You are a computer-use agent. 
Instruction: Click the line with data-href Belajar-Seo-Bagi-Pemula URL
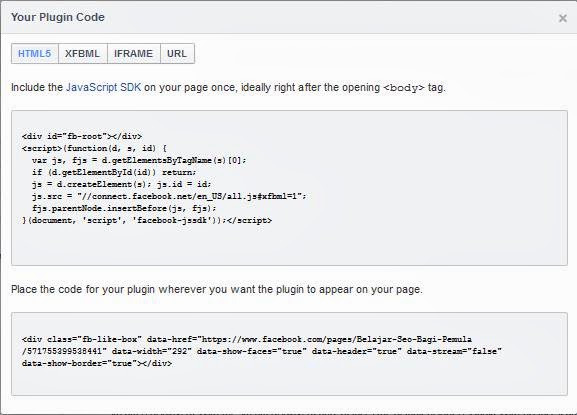coord(247,339)
